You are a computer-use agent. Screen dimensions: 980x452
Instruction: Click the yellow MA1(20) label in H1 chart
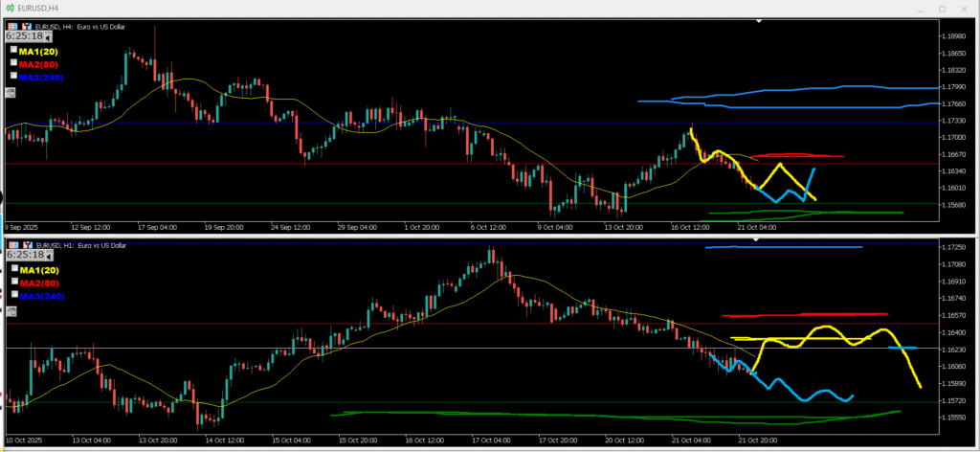38,270
